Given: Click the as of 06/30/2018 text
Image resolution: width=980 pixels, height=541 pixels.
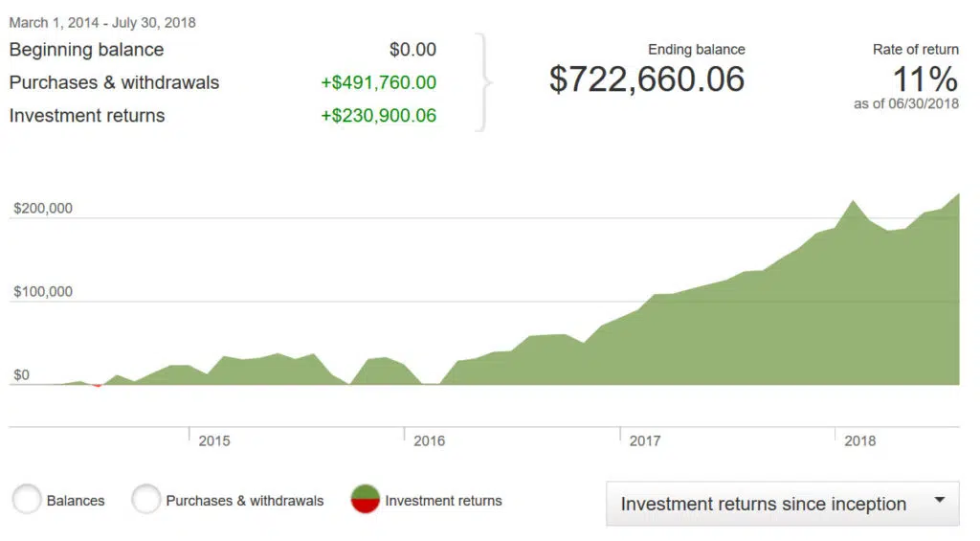Looking at the screenshot, I should click(x=907, y=103).
